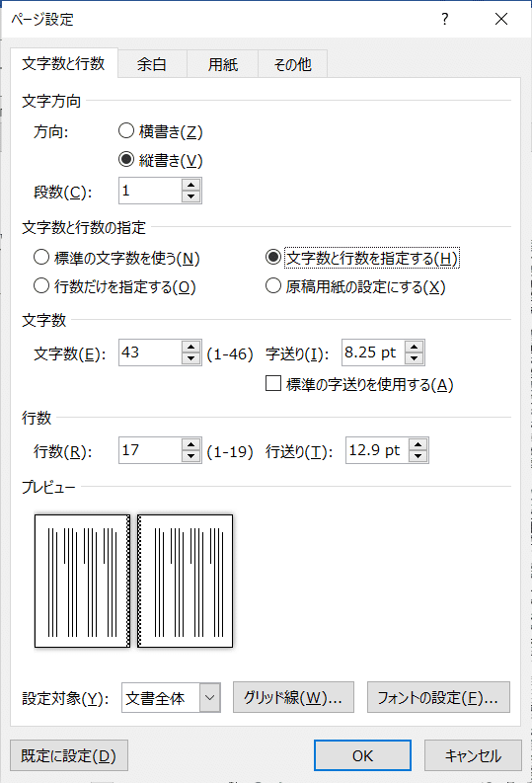Open the フォントの設定(F)... dialog

tap(438, 697)
